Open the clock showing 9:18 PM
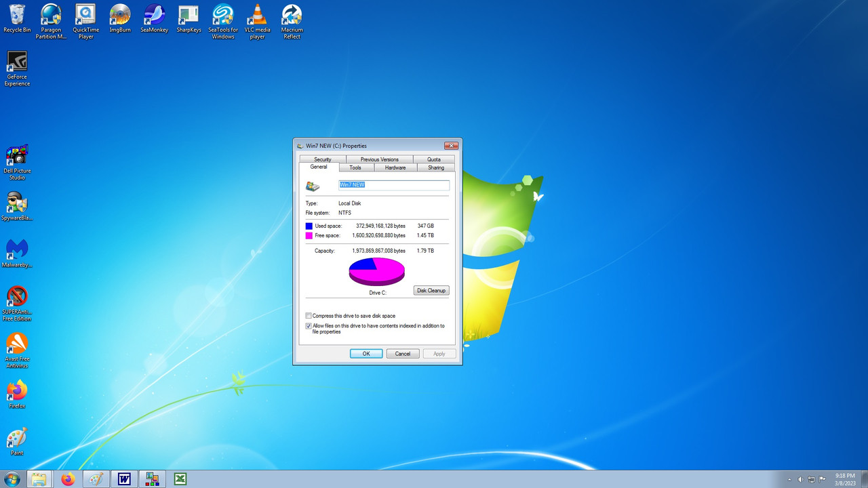This screenshot has width=868, height=488. click(845, 479)
